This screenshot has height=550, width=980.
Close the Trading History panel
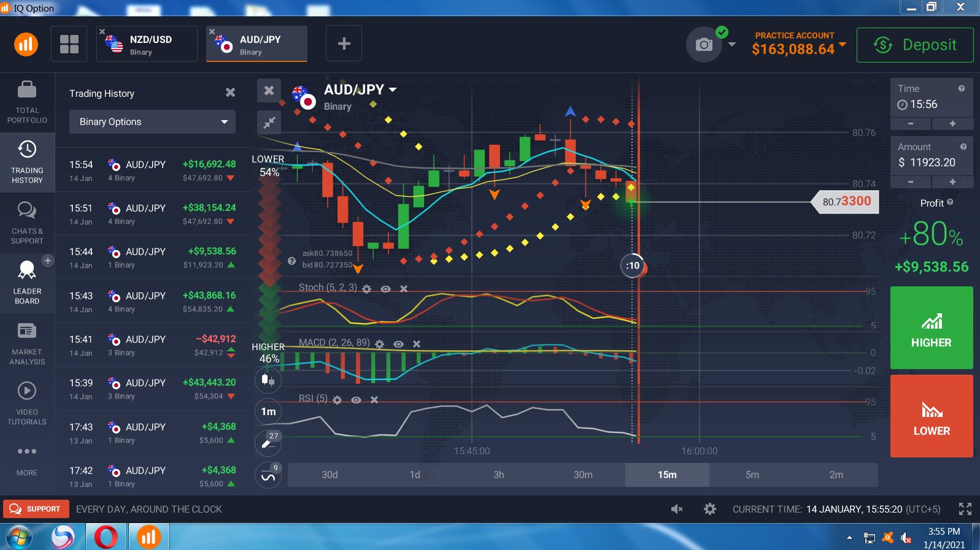[230, 93]
